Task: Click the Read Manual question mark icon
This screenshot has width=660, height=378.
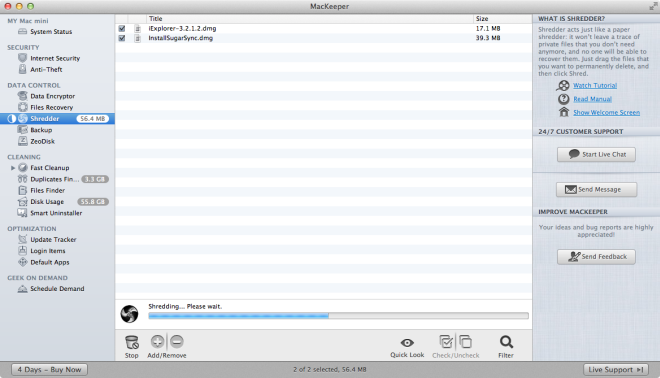Action: (x=564, y=99)
